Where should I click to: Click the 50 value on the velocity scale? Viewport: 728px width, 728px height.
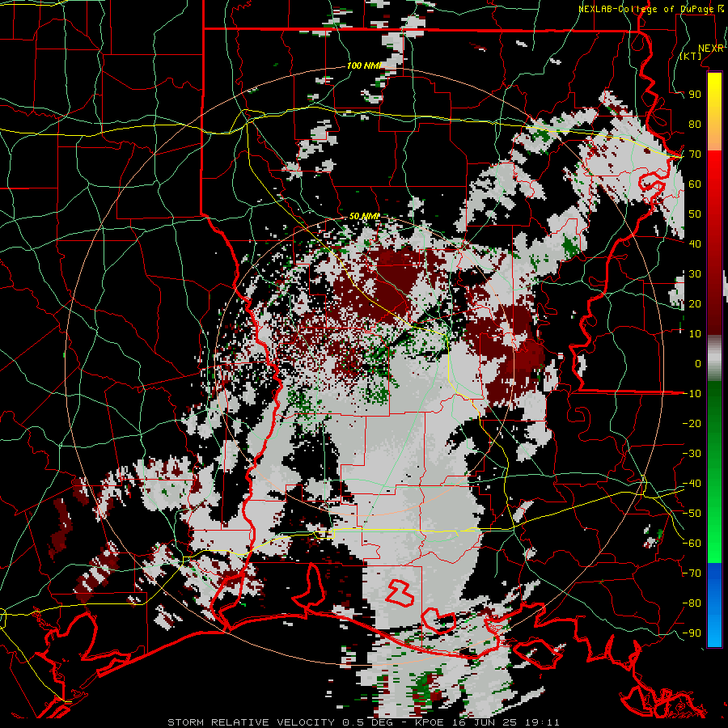point(695,214)
